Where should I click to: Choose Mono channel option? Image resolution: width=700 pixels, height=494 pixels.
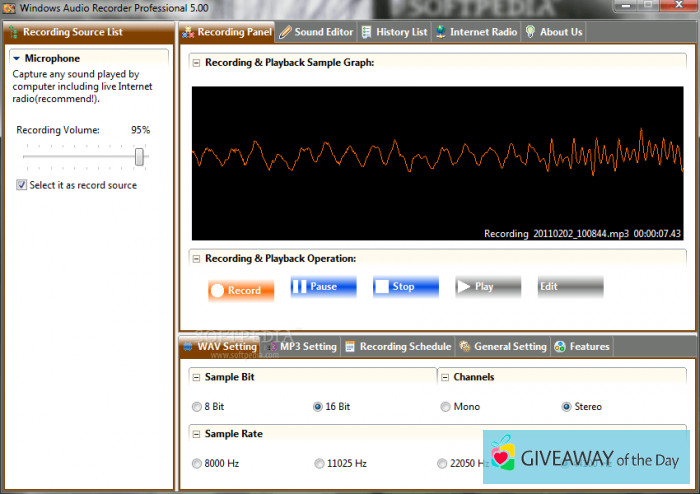[x=445, y=407]
